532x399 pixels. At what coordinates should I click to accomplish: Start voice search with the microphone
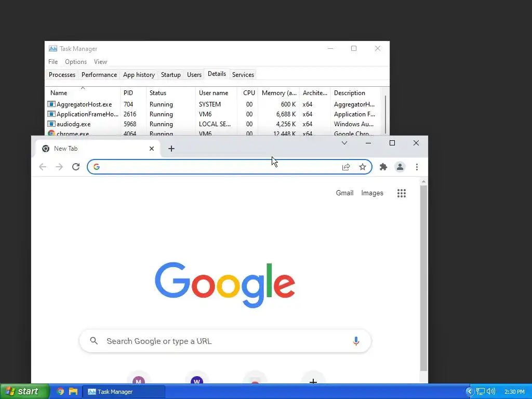tap(356, 341)
